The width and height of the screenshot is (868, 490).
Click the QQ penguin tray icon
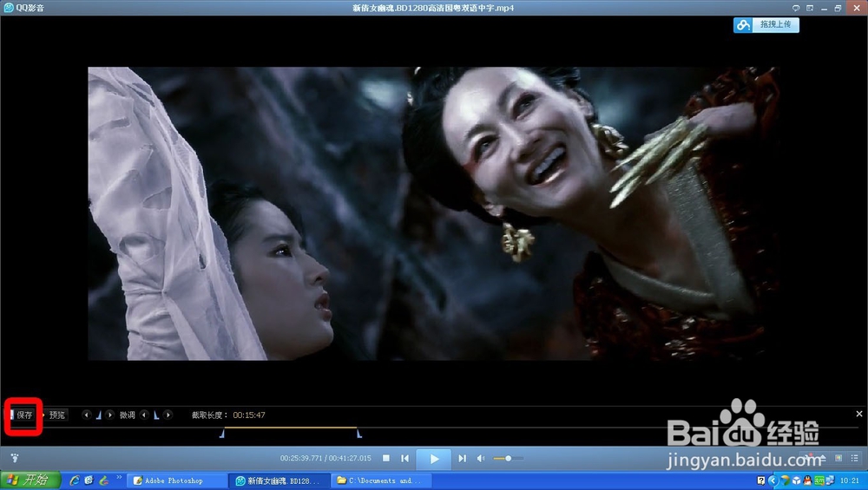point(807,480)
